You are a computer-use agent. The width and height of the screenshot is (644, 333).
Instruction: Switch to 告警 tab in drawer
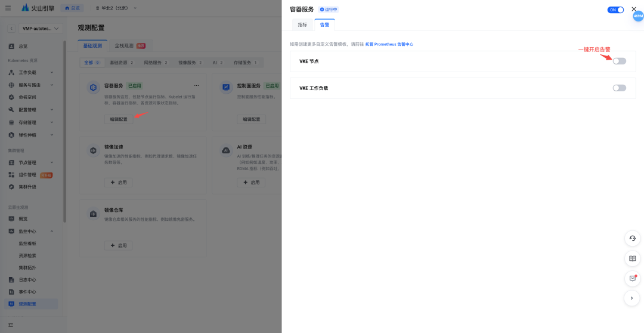point(324,24)
